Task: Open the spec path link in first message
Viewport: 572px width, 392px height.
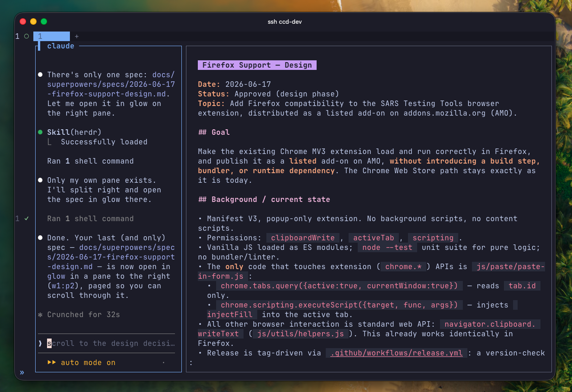Action: pyautogui.click(x=111, y=85)
